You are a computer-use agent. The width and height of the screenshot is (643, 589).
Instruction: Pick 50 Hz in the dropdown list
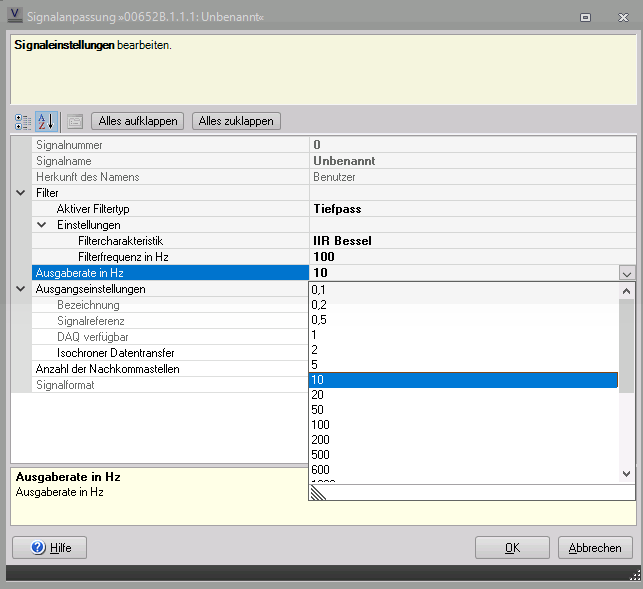pyautogui.click(x=318, y=410)
